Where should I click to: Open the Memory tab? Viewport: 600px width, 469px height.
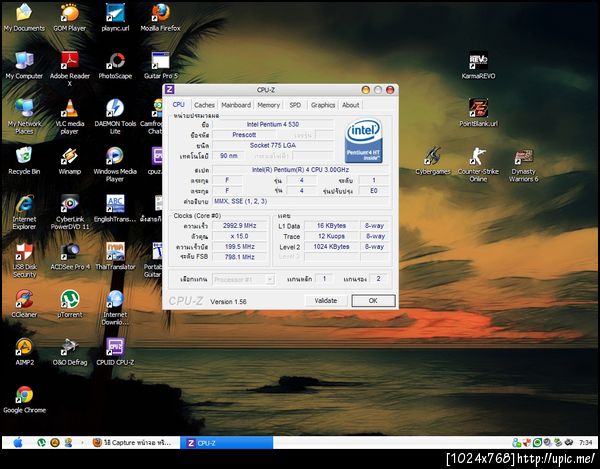tap(268, 105)
